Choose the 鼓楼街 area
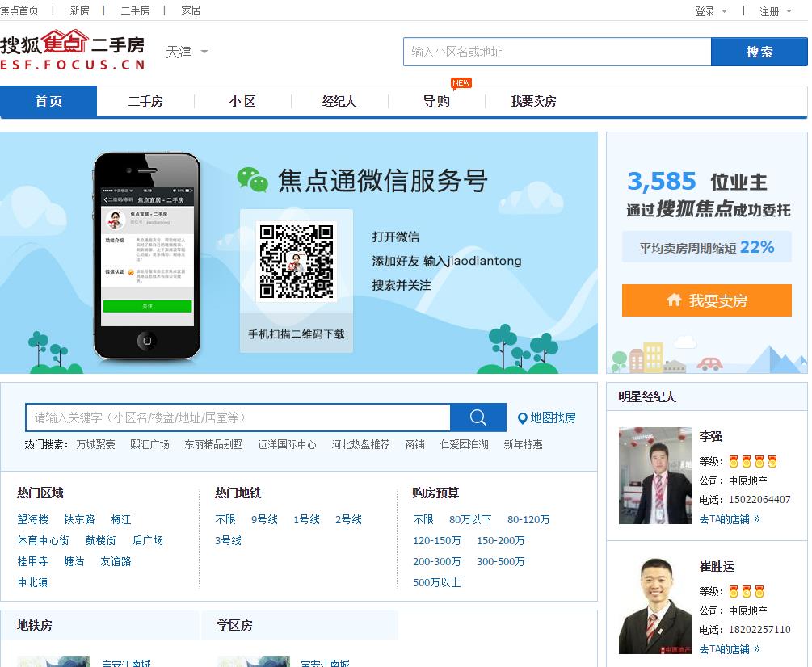This screenshot has height=667, width=812. pyautogui.click(x=100, y=541)
